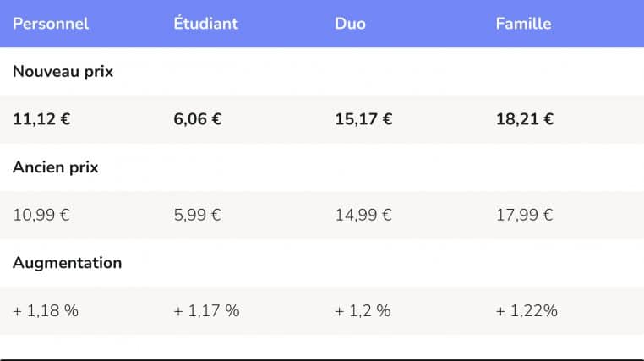Select the Augmentation row label
The height and width of the screenshot is (361, 644).
coord(68,263)
